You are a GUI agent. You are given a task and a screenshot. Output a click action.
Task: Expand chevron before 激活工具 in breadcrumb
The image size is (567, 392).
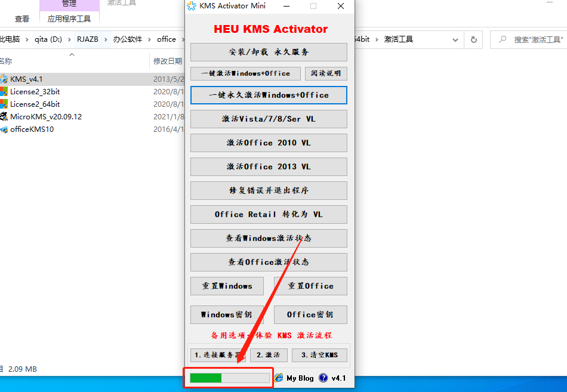(377, 39)
